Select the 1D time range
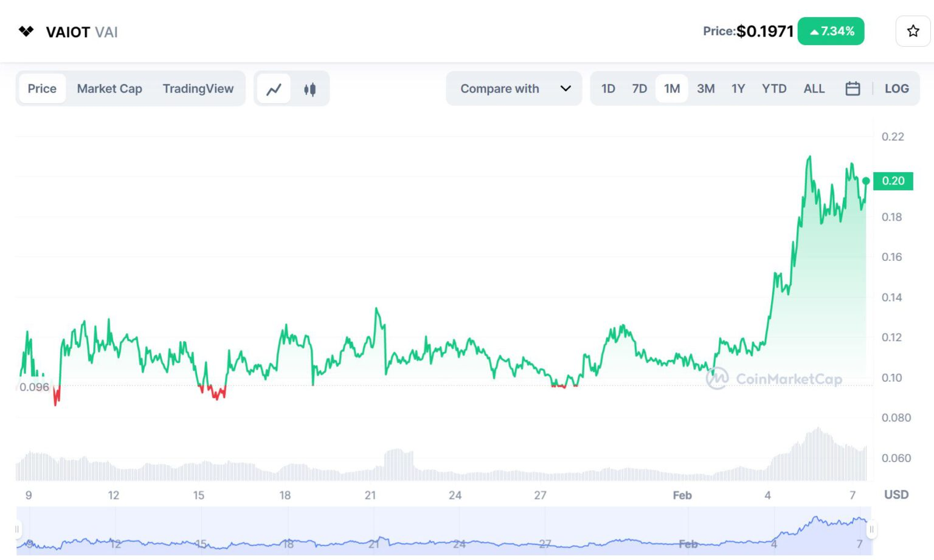Image resolution: width=934 pixels, height=560 pixels. click(x=608, y=89)
